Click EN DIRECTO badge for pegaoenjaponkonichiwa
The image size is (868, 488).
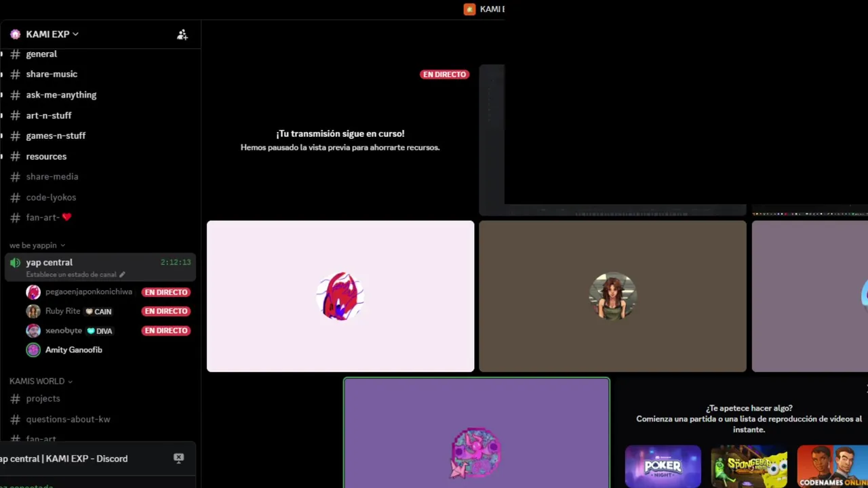[166, 292]
